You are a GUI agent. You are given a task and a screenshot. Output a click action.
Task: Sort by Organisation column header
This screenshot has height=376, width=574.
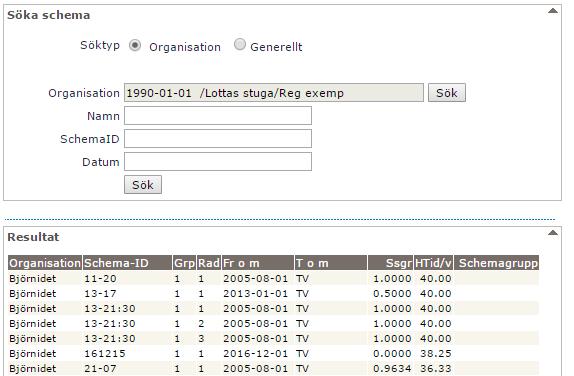pyautogui.click(x=45, y=263)
